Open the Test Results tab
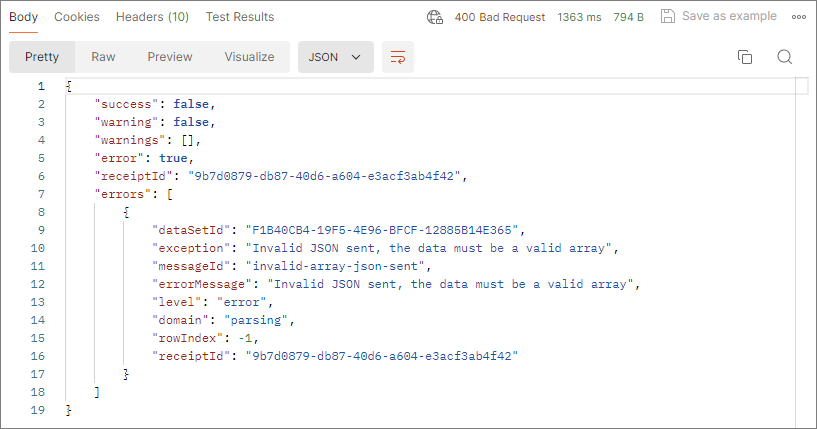Screen dimensions: 817x429 tap(240, 17)
